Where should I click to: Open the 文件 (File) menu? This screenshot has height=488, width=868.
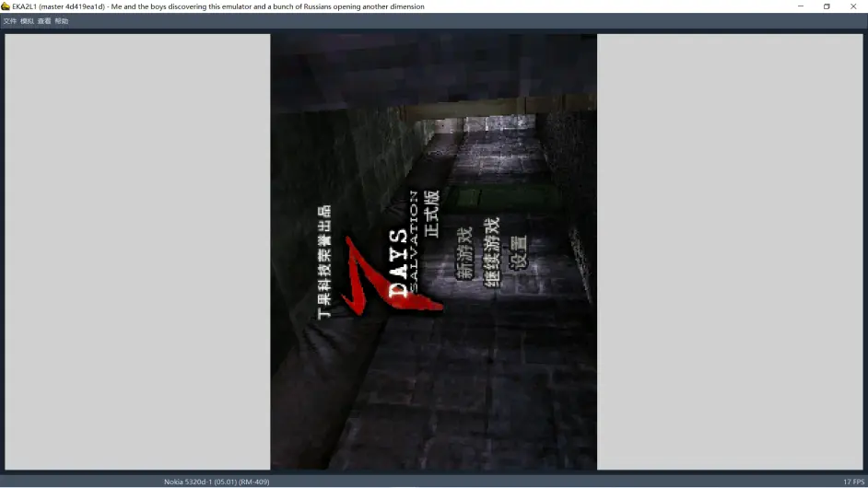click(x=10, y=21)
